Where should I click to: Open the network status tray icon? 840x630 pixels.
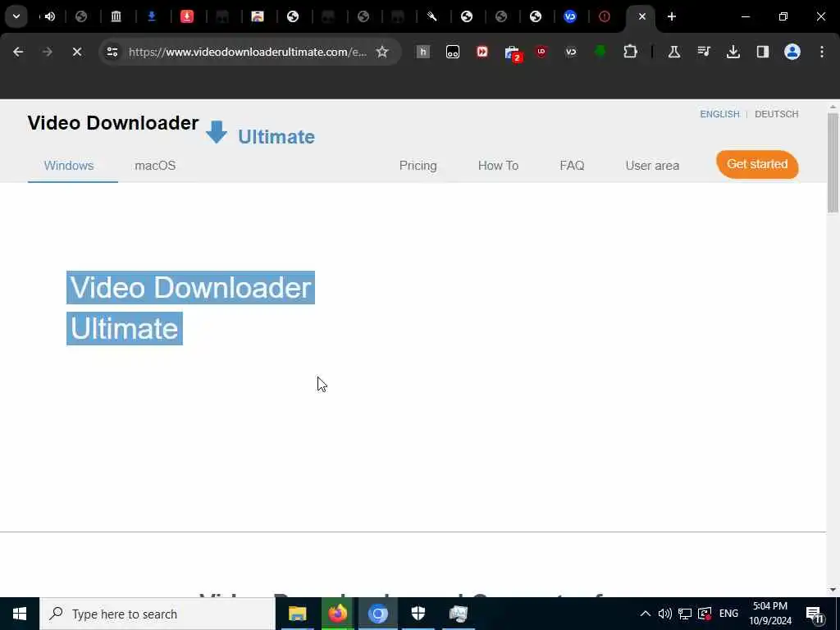(x=685, y=614)
